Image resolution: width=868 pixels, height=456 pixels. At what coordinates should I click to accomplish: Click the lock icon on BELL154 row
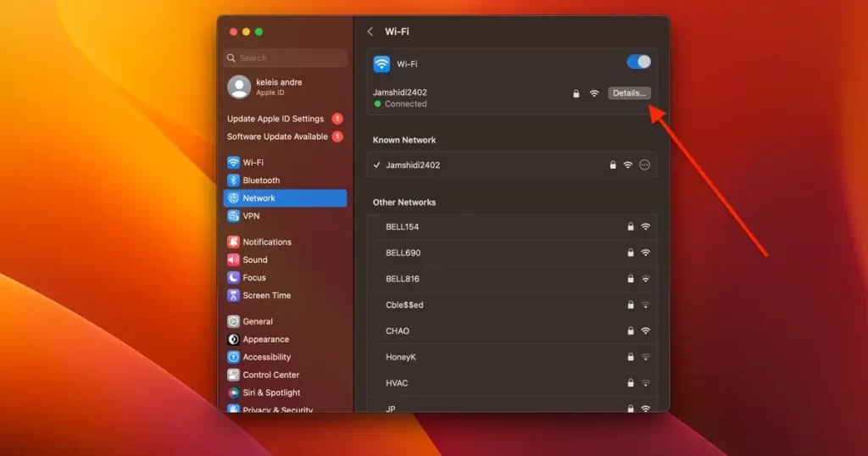pyautogui.click(x=631, y=226)
